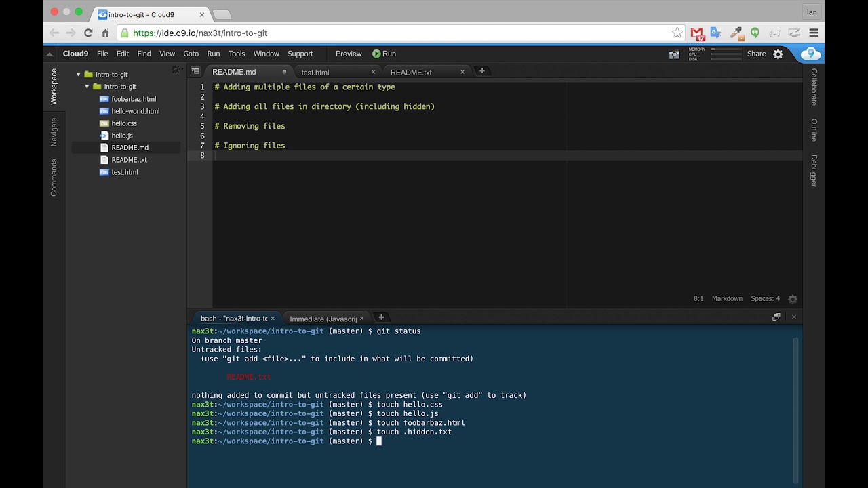Click the Hangouts extension icon
This screenshot has width=868, height=488.
click(x=755, y=33)
